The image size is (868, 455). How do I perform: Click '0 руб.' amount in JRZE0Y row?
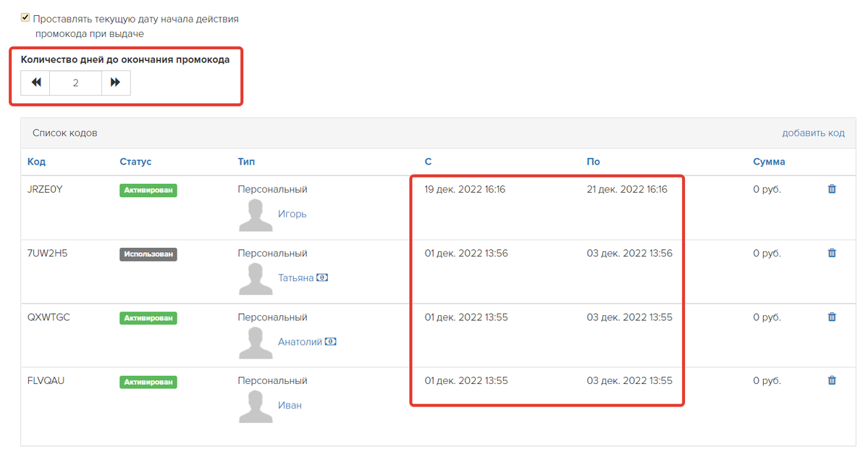tap(767, 190)
